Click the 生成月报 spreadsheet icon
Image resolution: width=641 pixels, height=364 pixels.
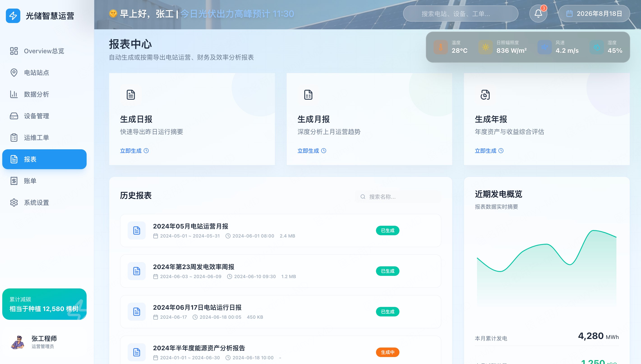tap(308, 95)
